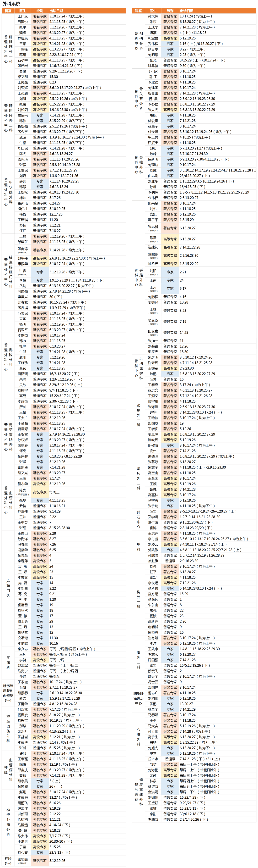Viewport: 258px width, 868px height.
Task: Click the 外科系统 page title
Action: (x=11, y=4)
